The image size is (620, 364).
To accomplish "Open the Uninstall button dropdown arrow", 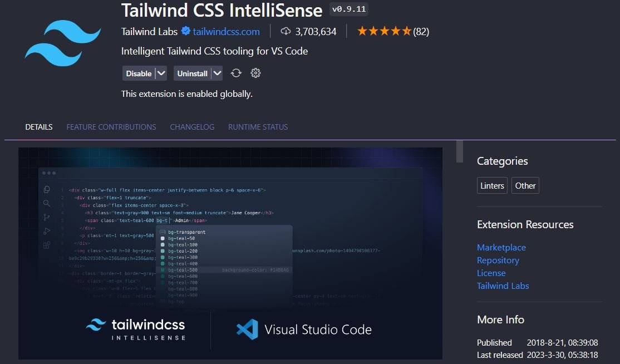I will pyautogui.click(x=217, y=73).
